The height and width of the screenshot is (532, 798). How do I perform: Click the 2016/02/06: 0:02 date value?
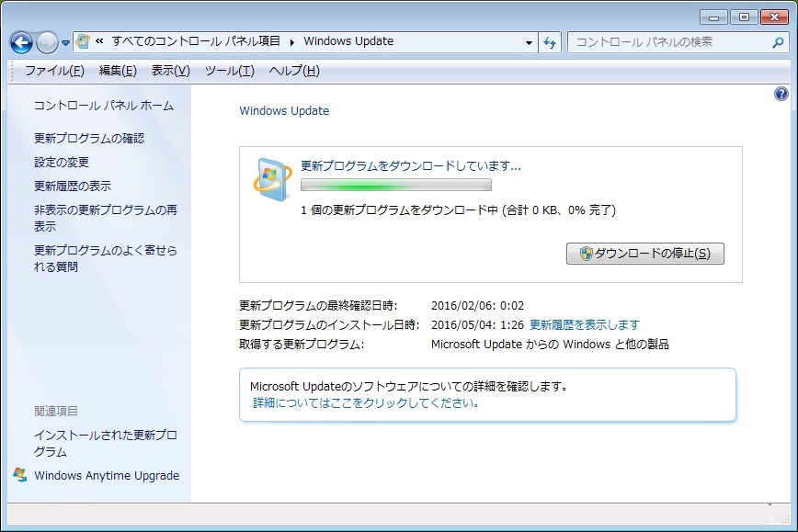[x=477, y=306]
